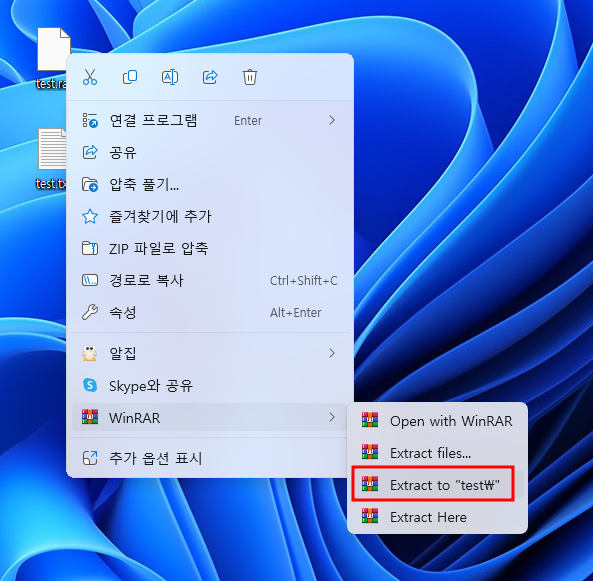Click the Alt+Enter shortcut text

295,312
